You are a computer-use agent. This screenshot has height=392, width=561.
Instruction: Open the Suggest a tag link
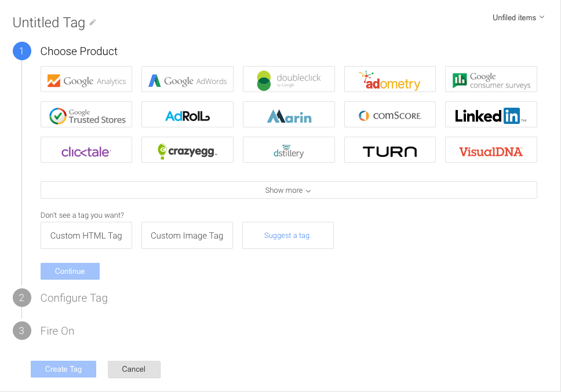[x=288, y=236]
